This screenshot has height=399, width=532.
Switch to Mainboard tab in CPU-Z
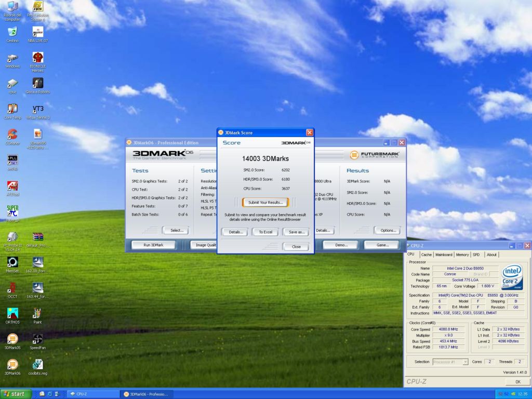click(444, 255)
